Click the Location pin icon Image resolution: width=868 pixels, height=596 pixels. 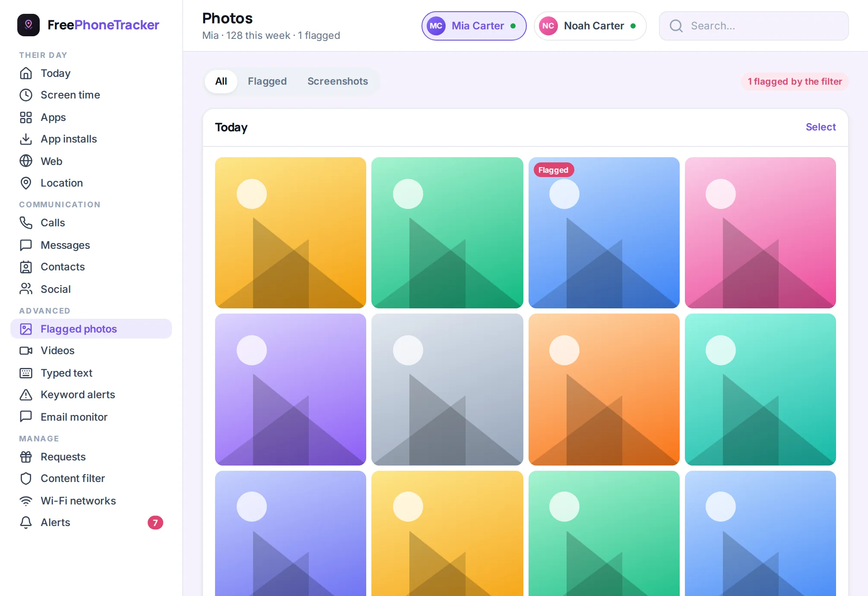[x=26, y=183]
